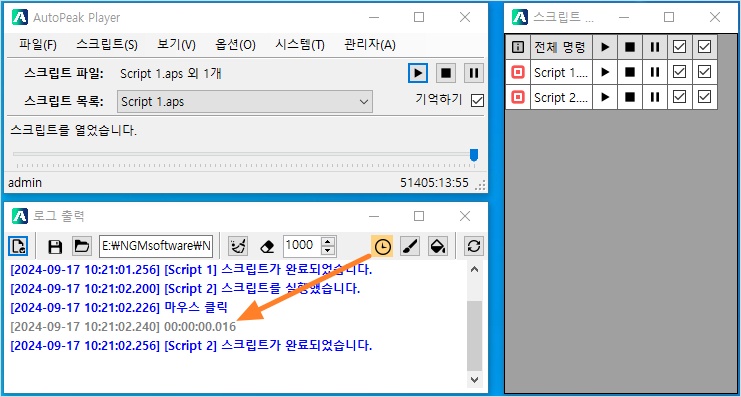Image resolution: width=741 pixels, height=397 pixels.
Task: Click the log scrollbar up arrow
Action: pyautogui.click(x=474, y=269)
